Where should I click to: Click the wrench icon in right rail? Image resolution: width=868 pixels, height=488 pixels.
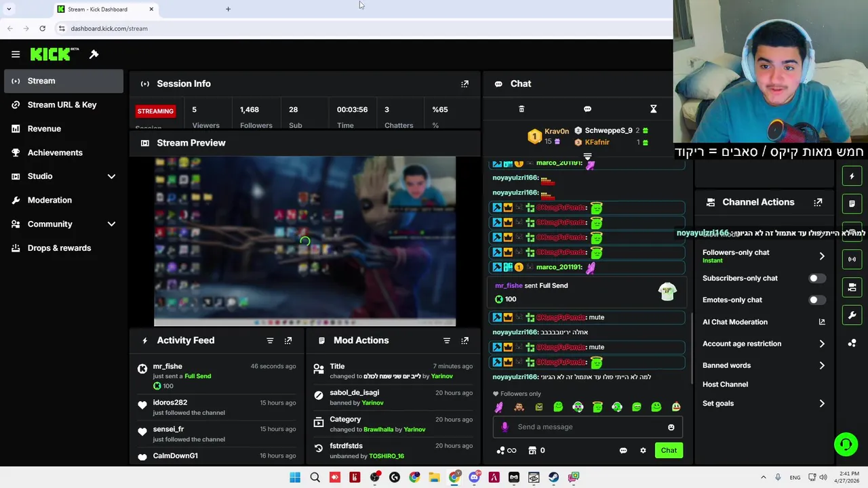(852, 315)
